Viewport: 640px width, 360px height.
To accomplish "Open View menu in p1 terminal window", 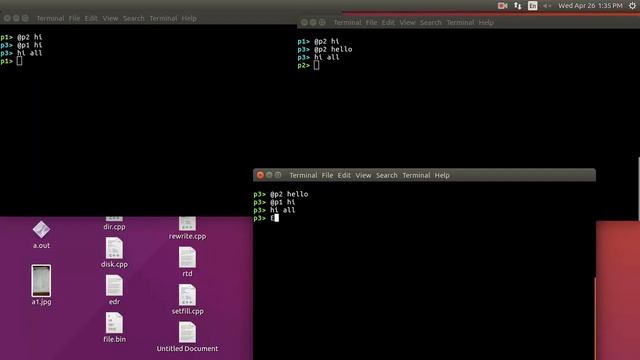I will 110,18.
